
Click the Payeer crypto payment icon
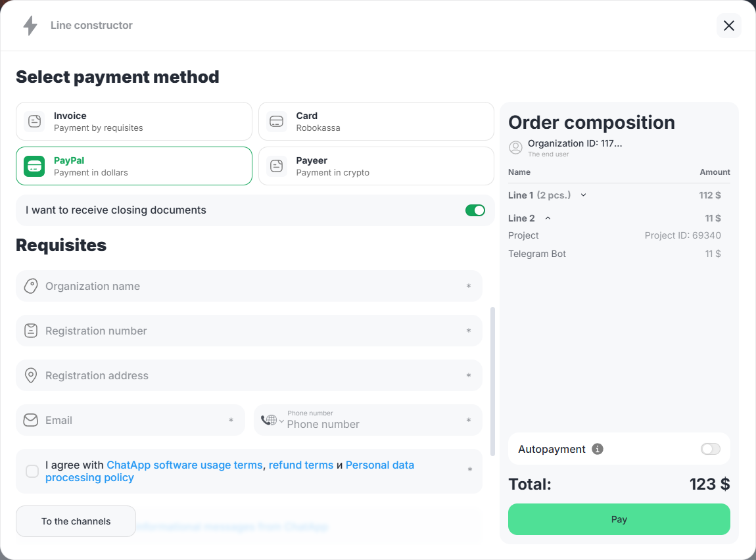[x=277, y=166]
